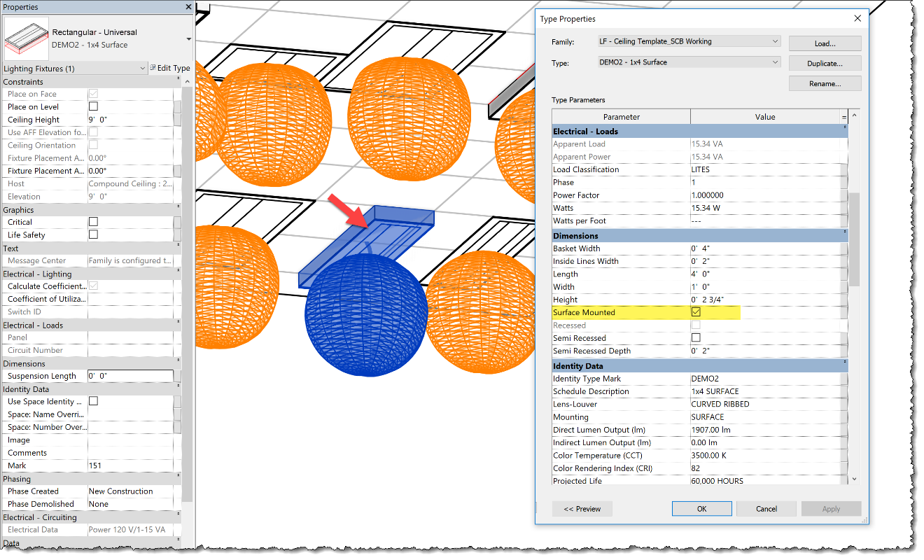This screenshot has height=560, width=924.
Task: Uncheck the highlighted Surface Mounted checkbox
Action: pos(696,312)
